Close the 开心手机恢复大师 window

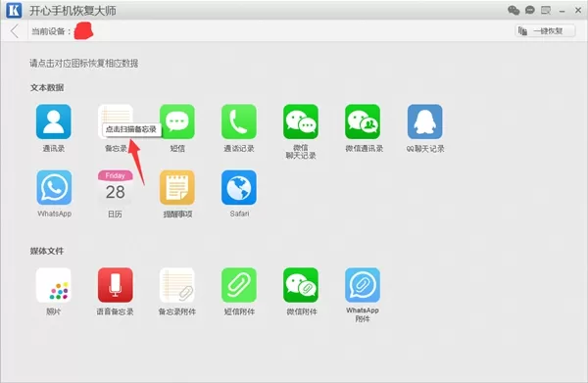pos(578,11)
